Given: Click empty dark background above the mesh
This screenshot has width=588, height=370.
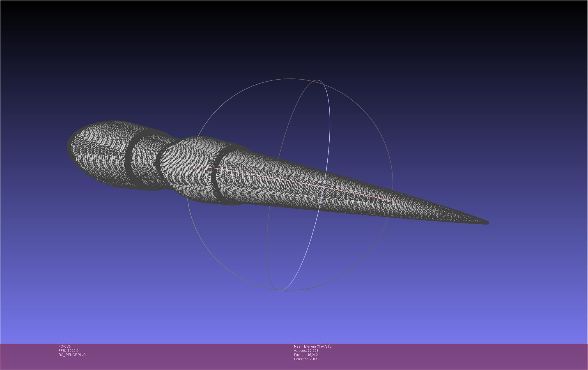Looking at the screenshot, I should coord(281,42).
